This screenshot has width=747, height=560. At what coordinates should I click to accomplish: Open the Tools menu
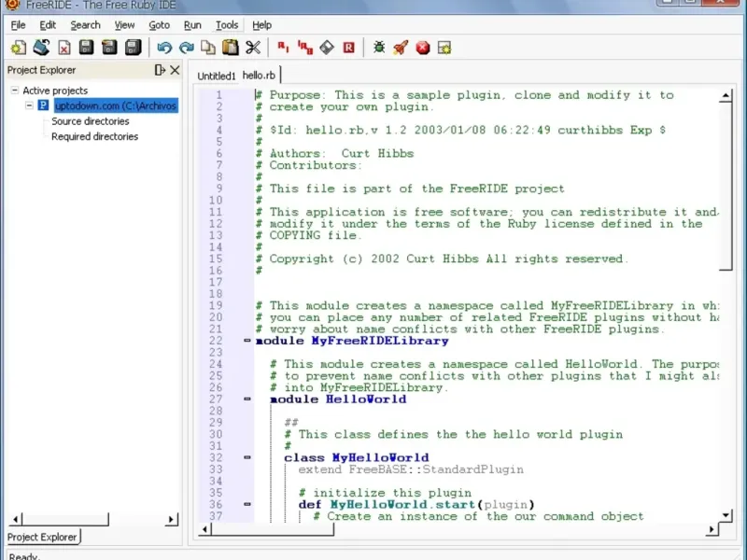pyautogui.click(x=226, y=25)
